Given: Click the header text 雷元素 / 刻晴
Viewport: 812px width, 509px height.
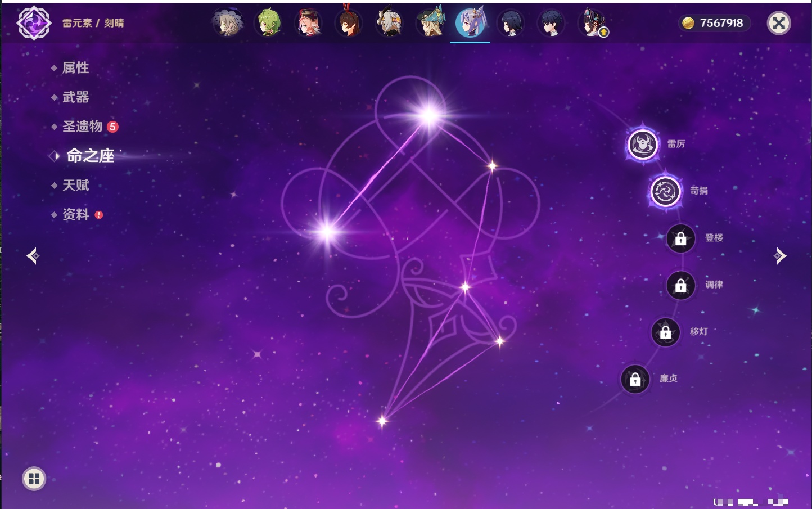Looking at the screenshot, I should tap(93, 23).
